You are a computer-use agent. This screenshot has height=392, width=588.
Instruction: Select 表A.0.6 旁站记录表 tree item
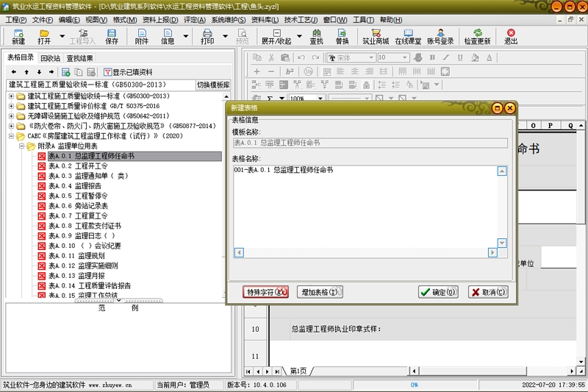pyautogui.click(x=78, y=206)
